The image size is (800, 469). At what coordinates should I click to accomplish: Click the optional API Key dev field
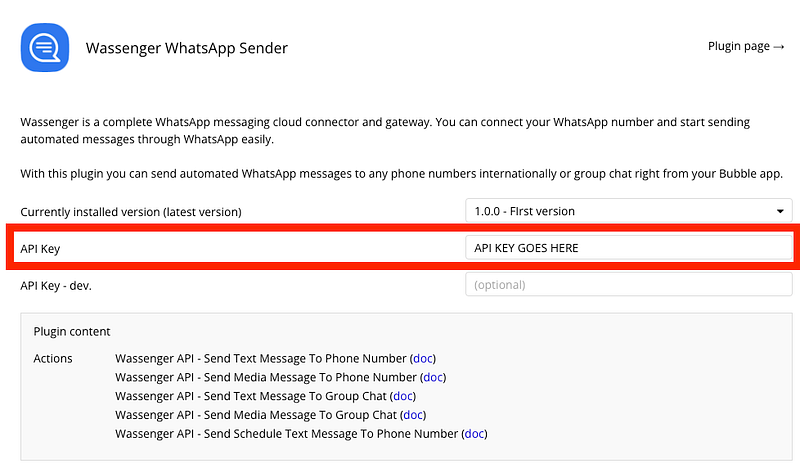628,285
